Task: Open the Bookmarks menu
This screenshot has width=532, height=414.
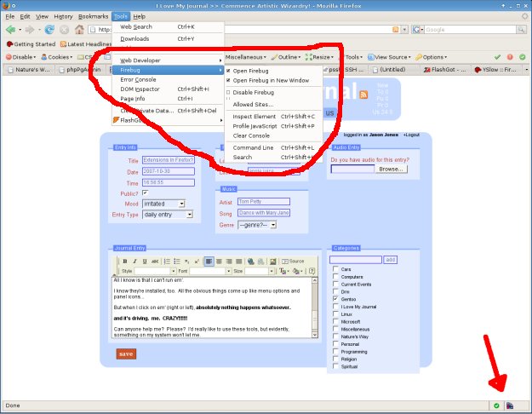Action: coord(93,16)
